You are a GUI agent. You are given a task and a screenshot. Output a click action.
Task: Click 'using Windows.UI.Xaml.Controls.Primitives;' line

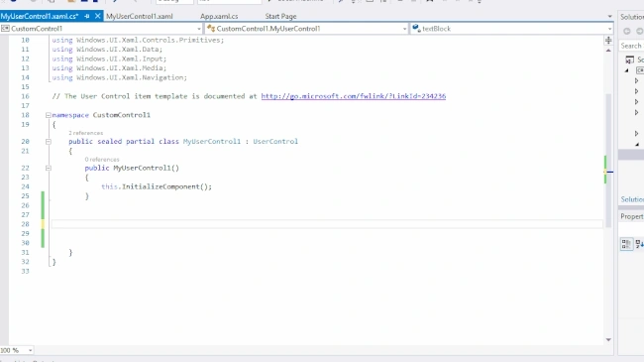[x=138, y=40]
